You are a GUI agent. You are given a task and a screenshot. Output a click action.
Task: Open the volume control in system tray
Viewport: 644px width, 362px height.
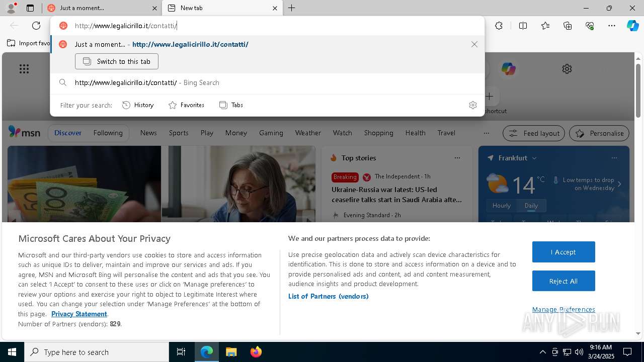[579, 352]
